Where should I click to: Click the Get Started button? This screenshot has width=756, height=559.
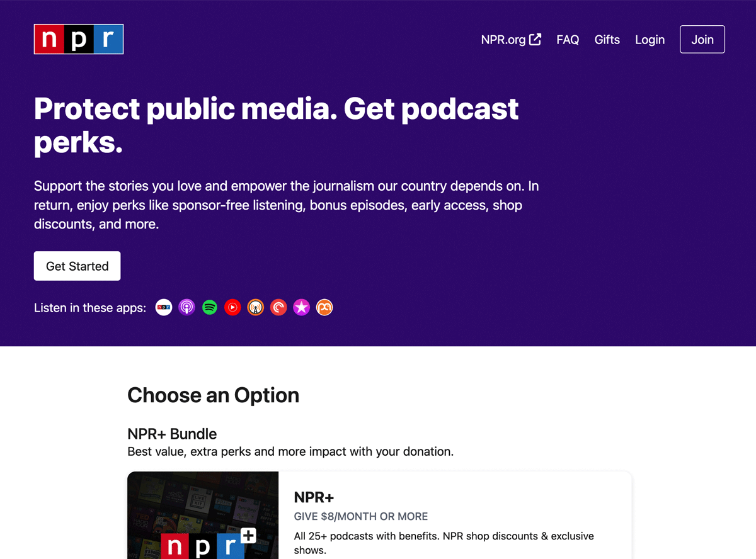click(x=77, y=266)
